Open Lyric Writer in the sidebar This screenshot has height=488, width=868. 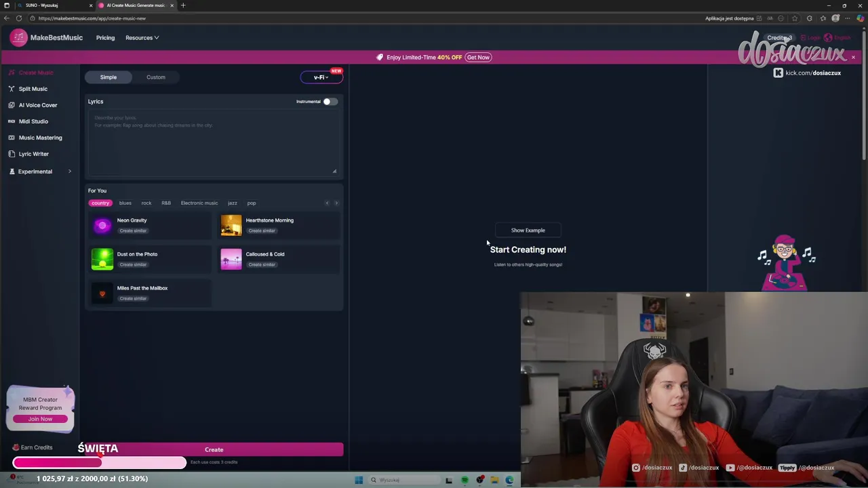pyautogui.click(x=28, y=154)
